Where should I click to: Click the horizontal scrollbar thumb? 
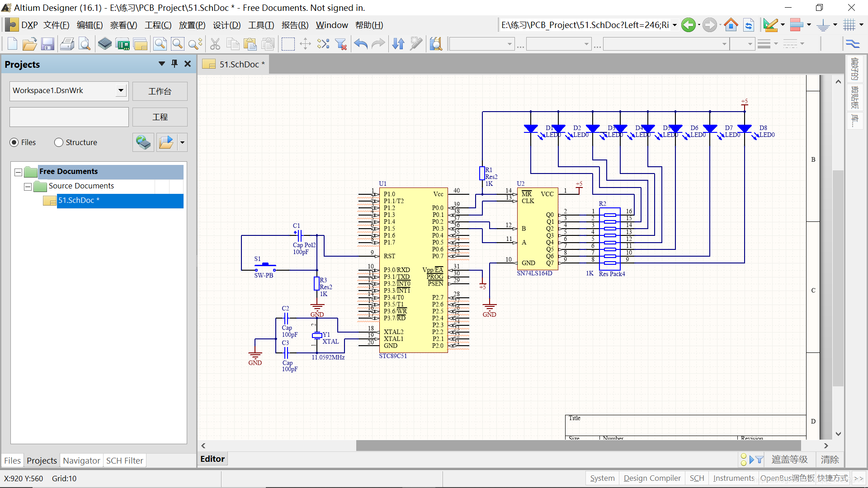tap(578, 446)
